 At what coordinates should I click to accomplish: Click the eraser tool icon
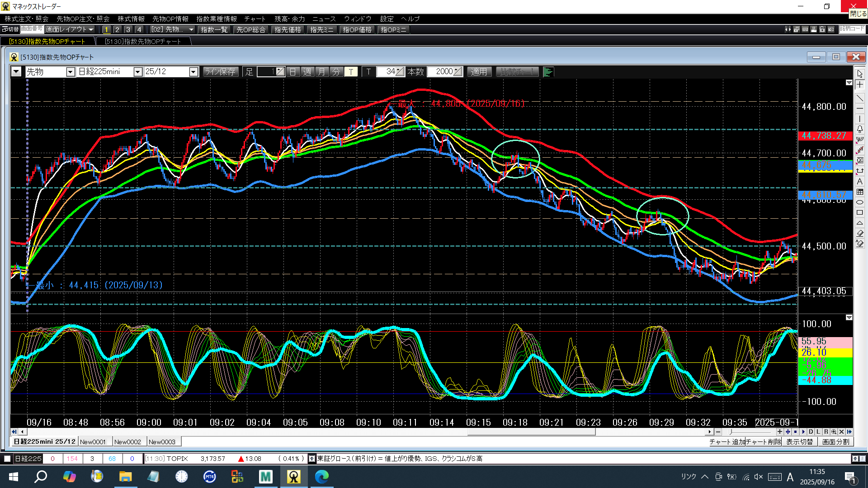pos(859,233)
